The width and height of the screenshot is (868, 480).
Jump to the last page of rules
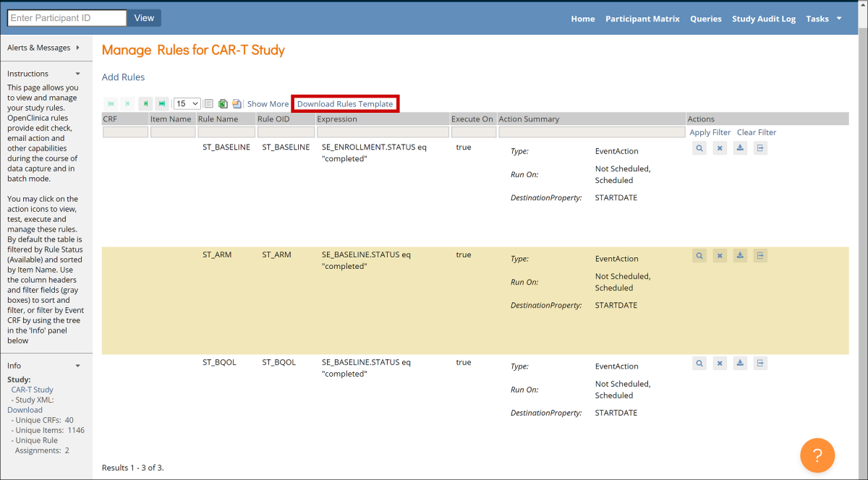(162, 104)
